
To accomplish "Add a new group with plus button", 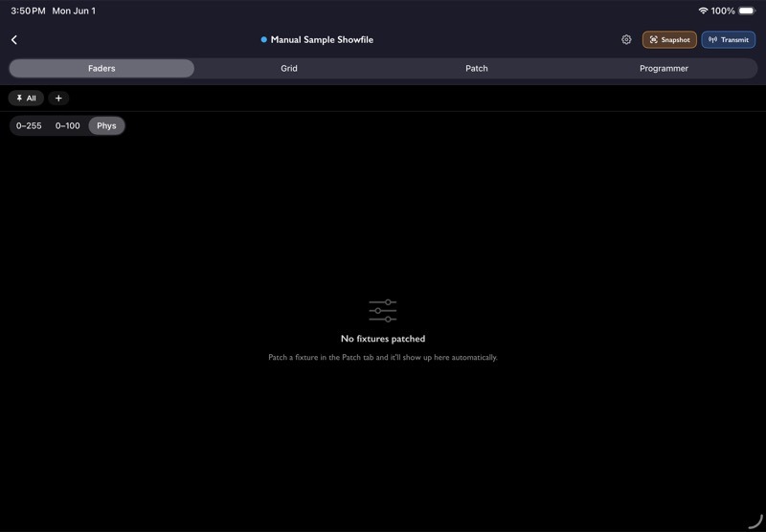I will (58, 99).
